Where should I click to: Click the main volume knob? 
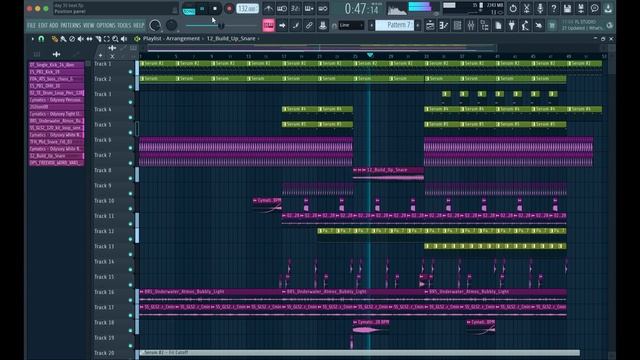coord(155,25)
